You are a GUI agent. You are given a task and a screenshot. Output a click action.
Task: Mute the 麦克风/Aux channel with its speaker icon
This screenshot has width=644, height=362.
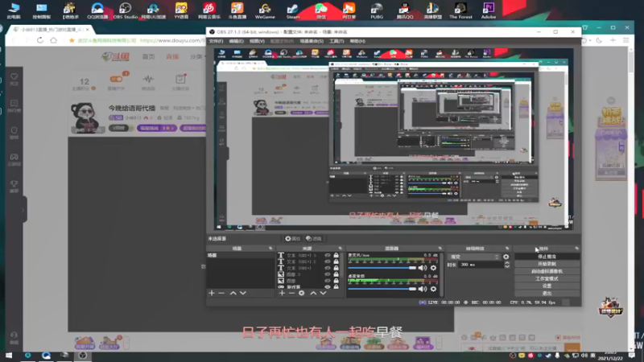tap(422, 268)
